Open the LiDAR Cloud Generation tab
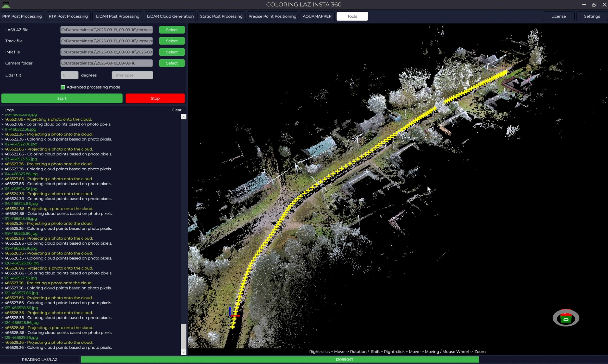 [170, 16]
